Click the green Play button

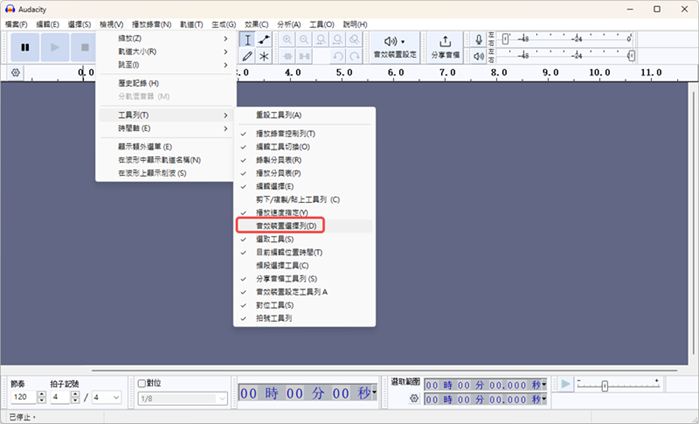pyautogui.click(x=55, y=47)
